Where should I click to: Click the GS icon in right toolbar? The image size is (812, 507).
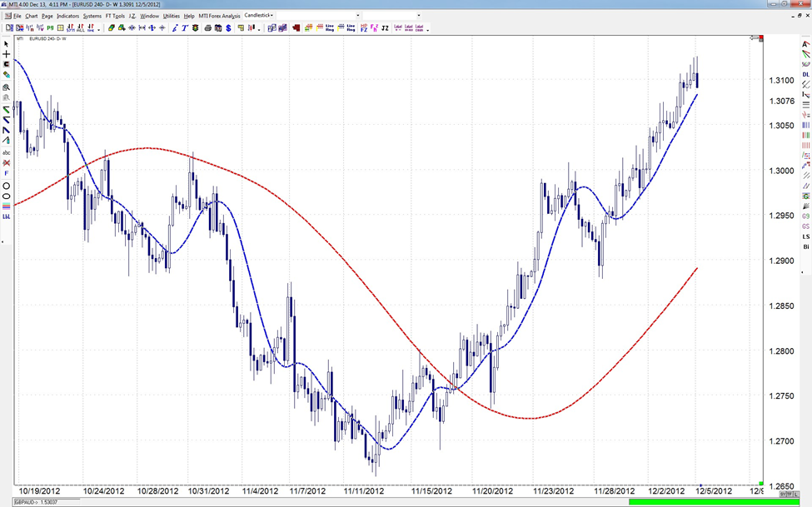pyautogui.click(x=806, y=226)
